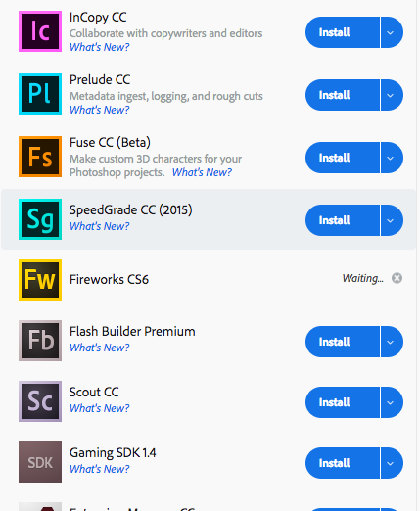Click the InCopy CC app icon
The height and width of the screenshot is (511, 420).
click(x=40, y=31)
